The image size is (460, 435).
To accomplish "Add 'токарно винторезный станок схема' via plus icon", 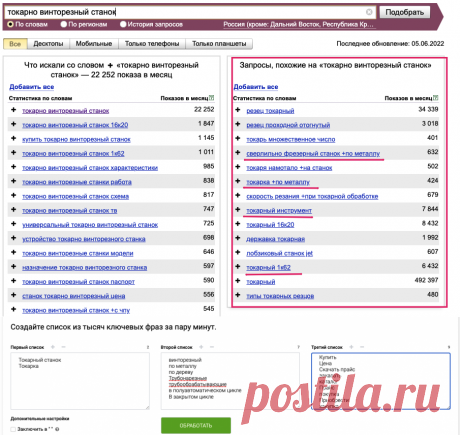I will [x=14, y=195].
